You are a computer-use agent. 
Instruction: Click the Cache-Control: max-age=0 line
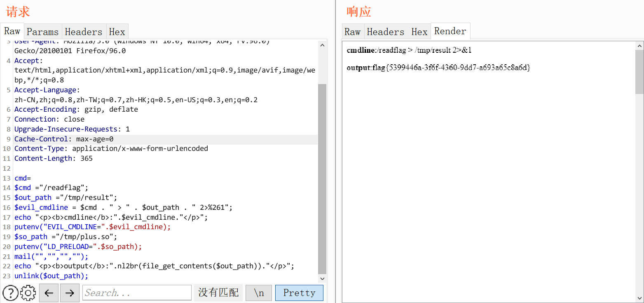point(64,139)
